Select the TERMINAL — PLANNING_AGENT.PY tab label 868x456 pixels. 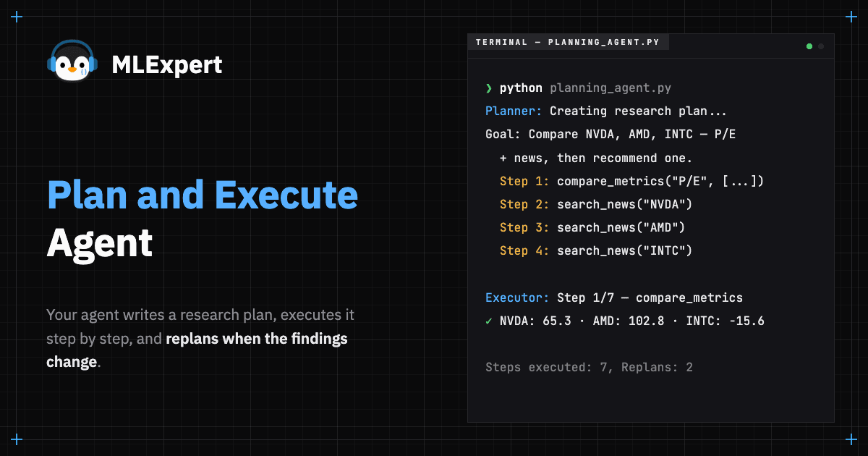[568, 42]
